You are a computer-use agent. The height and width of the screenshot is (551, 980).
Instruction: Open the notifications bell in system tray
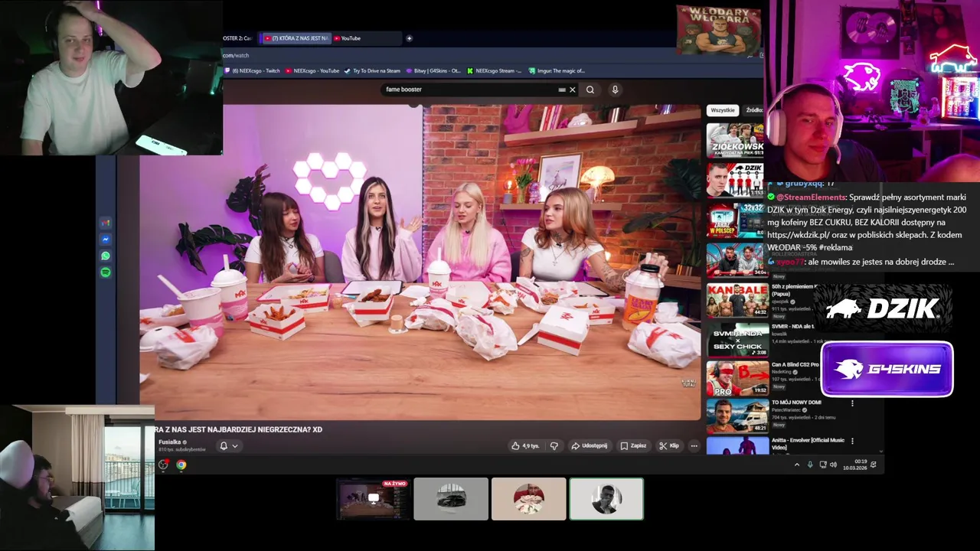tap(874, 465)
